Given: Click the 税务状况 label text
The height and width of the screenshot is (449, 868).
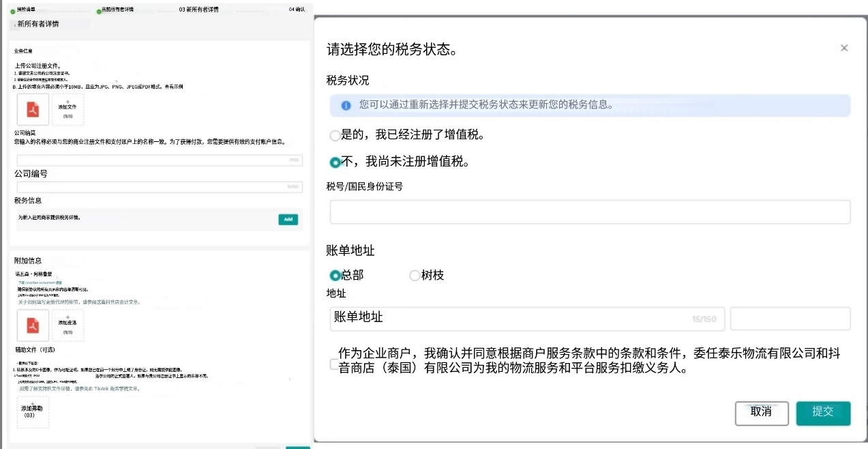Looking at the screenshot, I should coord(348,81).
